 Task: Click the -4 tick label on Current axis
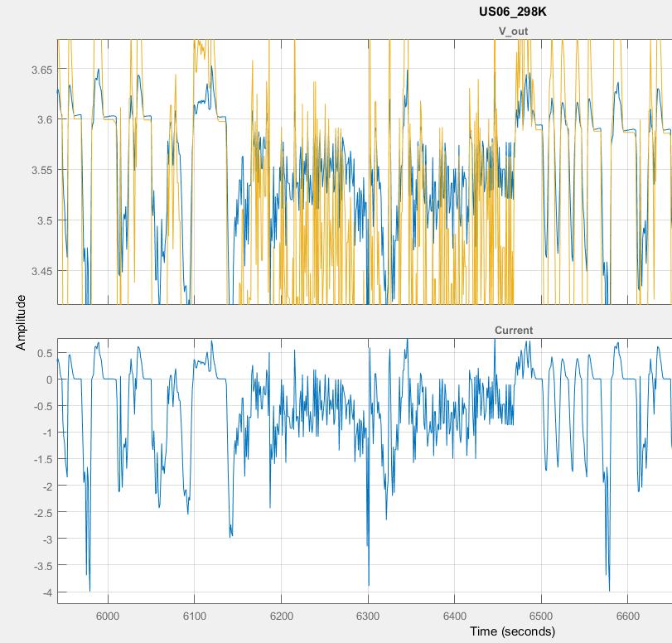click(47, 592)
